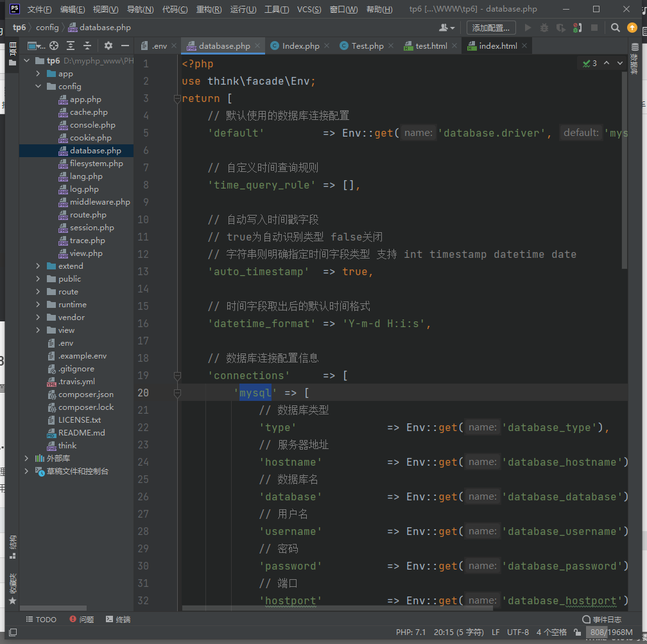Fold the return array at line 3

click(177, 99)
